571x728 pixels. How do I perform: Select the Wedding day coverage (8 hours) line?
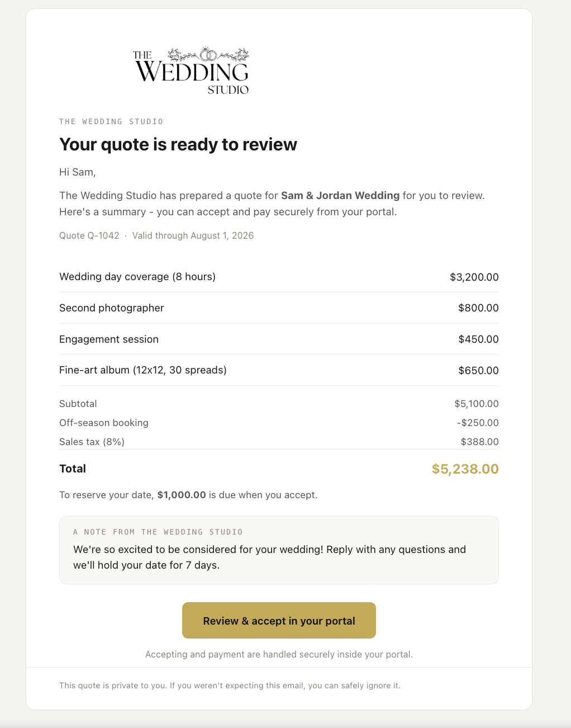[x=279, y=277]
